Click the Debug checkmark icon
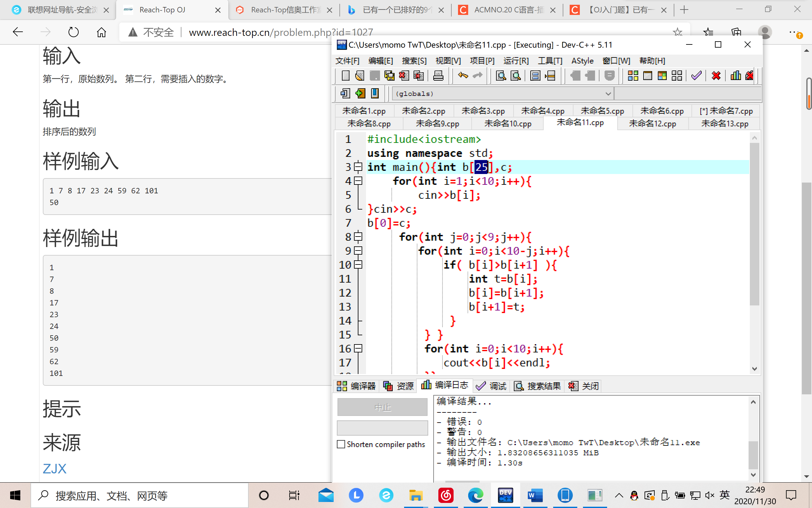812x508 pixels. (696, 76)
